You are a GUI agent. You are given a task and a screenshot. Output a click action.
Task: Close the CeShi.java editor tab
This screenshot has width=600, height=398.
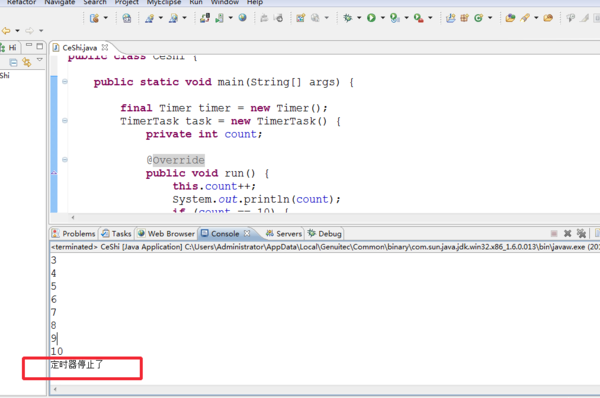click(105, 47)
